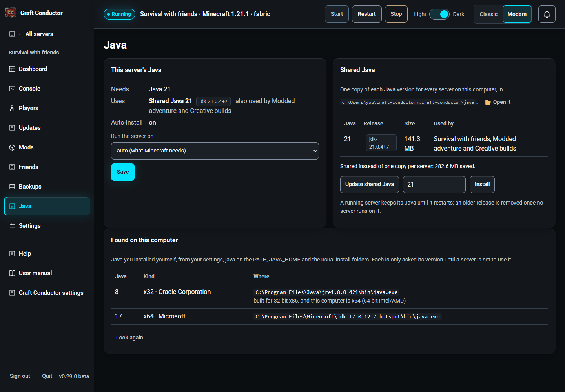Viewport: 565px width, 392px height.
Task: Open the Dashboard page
Action: coord(47,69)
